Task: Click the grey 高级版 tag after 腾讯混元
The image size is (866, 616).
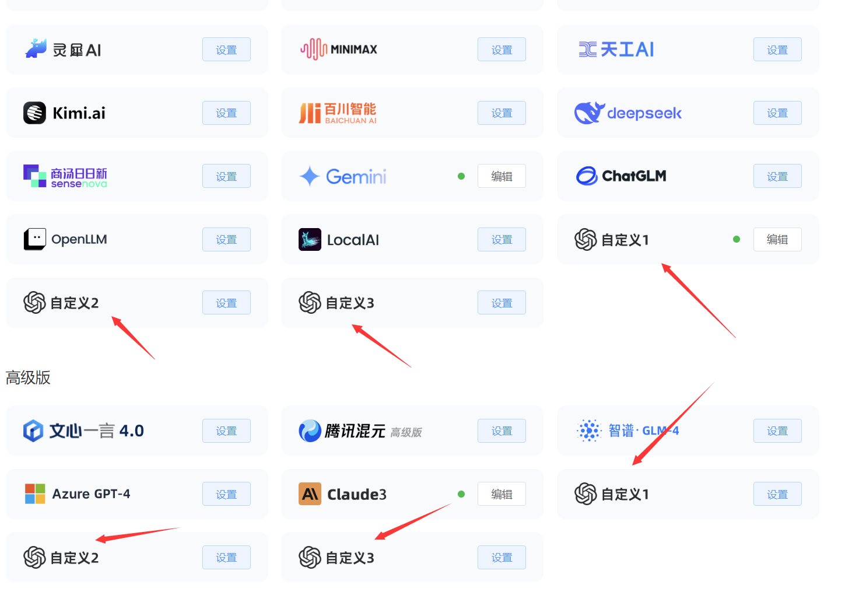Action: [406, 432]
